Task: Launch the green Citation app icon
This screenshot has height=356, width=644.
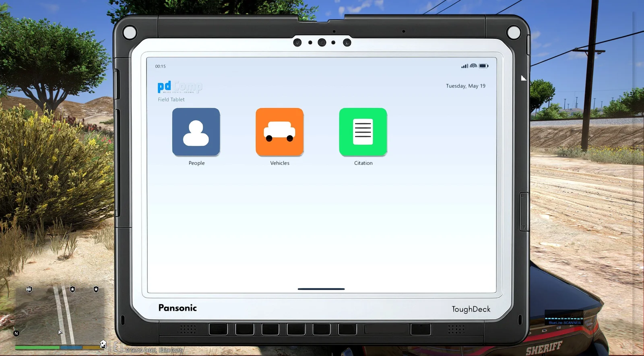Action: (363, 132)
